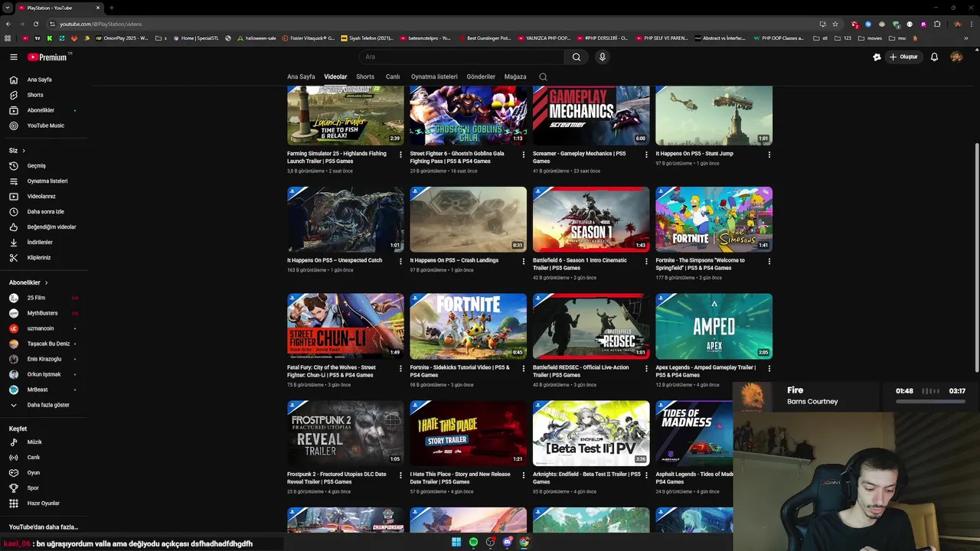The width and height of the screenshot is (980, 551).
Task: Open Geçmiş history in sidebar
Action: 37,166
